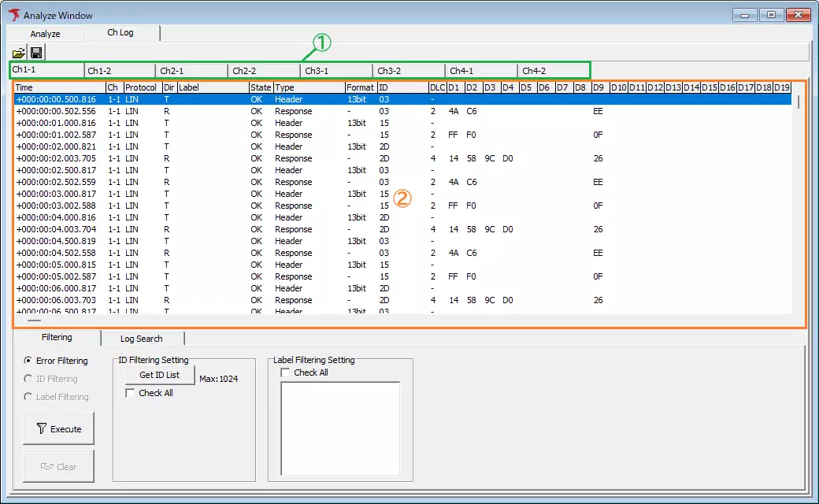The height and width of the screenshot is (504, 819).
Task: Switch to the Filtering tab
Action: (57, 338)
